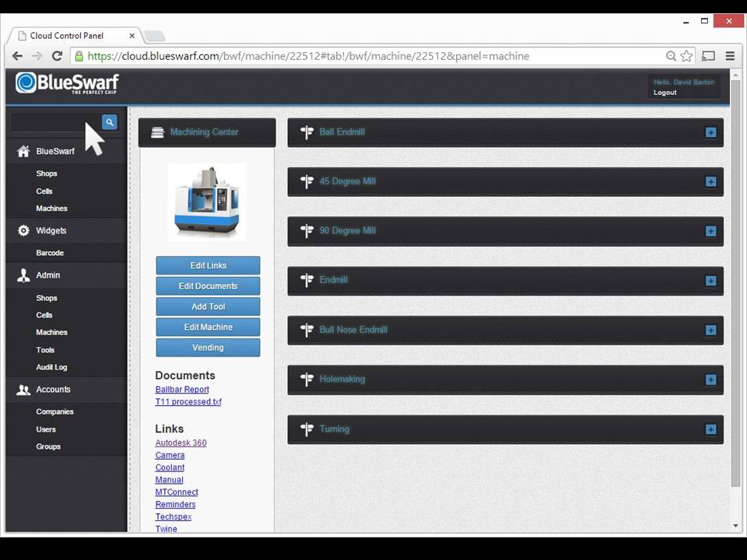Click the page vertical scrollbar down arrow
747x560 pixels.
(735, 527)
